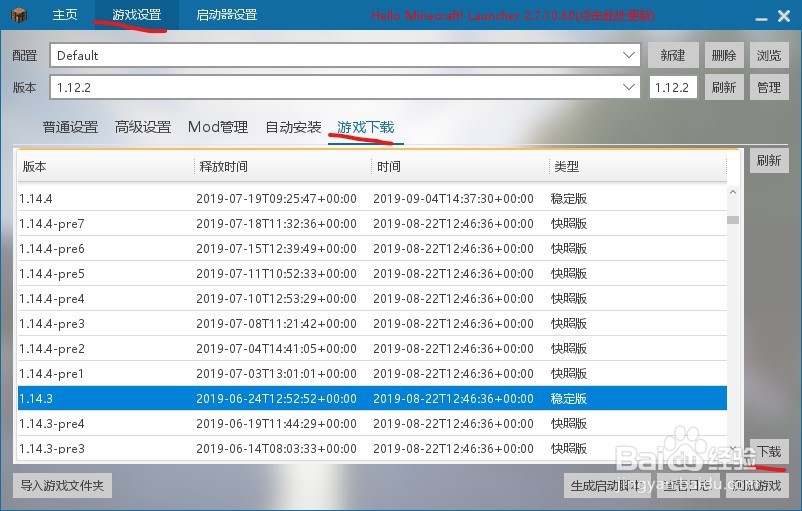
Task: Select the 游戏下载 sub-tab
Action: pyautogui.click(x=365, y=127)
